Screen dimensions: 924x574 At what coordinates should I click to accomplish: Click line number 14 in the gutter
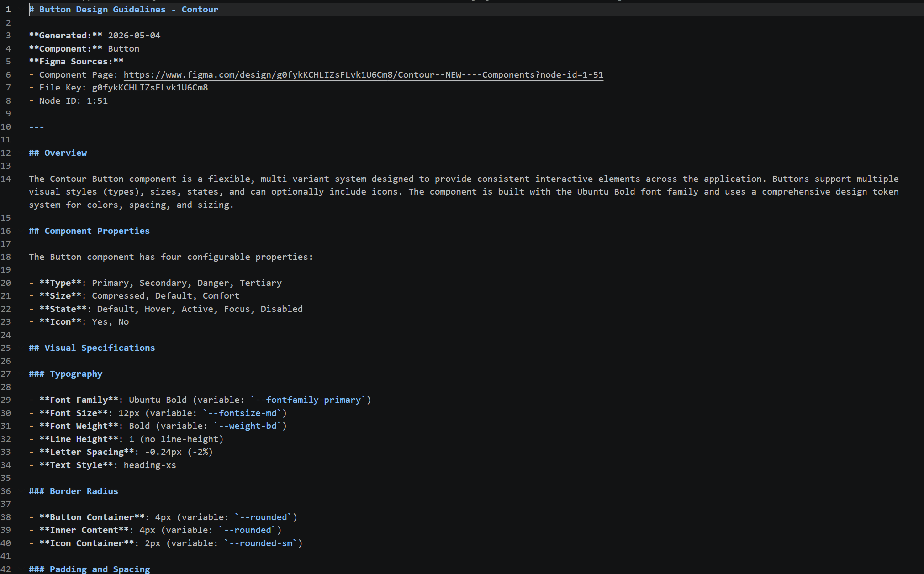pos(6,179)
